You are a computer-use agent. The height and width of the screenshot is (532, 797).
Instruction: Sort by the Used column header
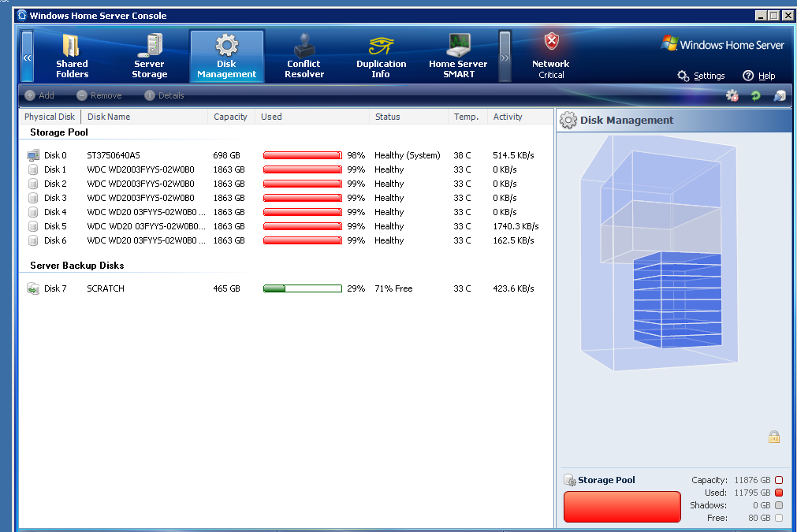click(x=312, y=117)
